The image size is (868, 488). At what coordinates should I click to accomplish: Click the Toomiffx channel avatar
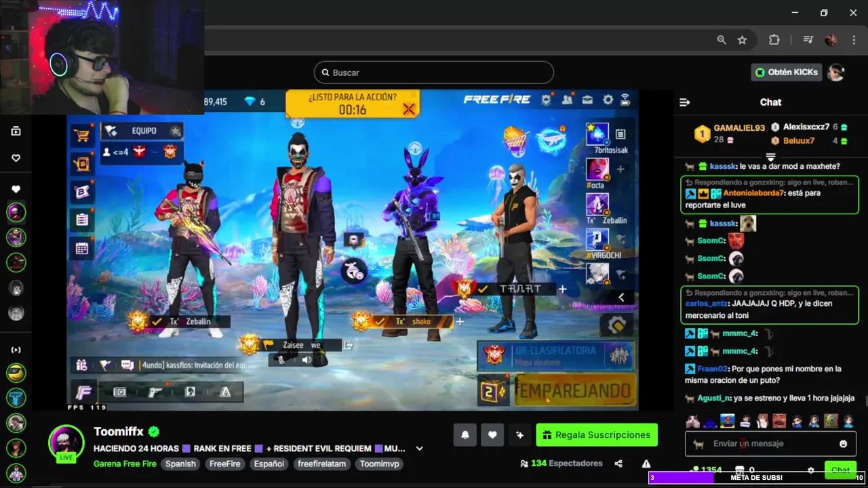(x=66, y=442)
